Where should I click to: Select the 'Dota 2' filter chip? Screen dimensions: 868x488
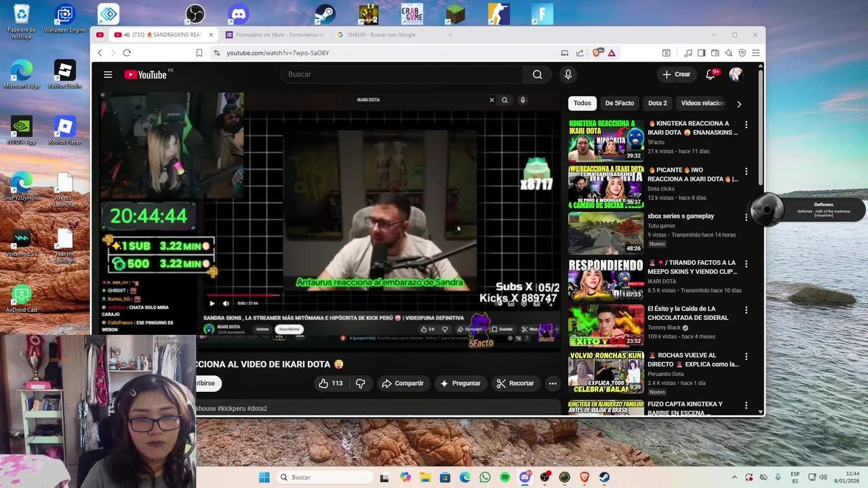[658, 103]
